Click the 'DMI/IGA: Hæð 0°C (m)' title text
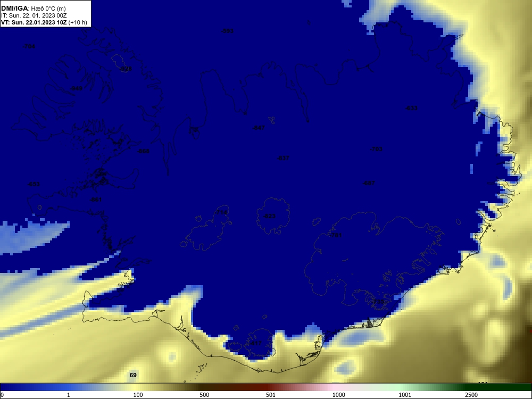 click(x=33, y=9)
